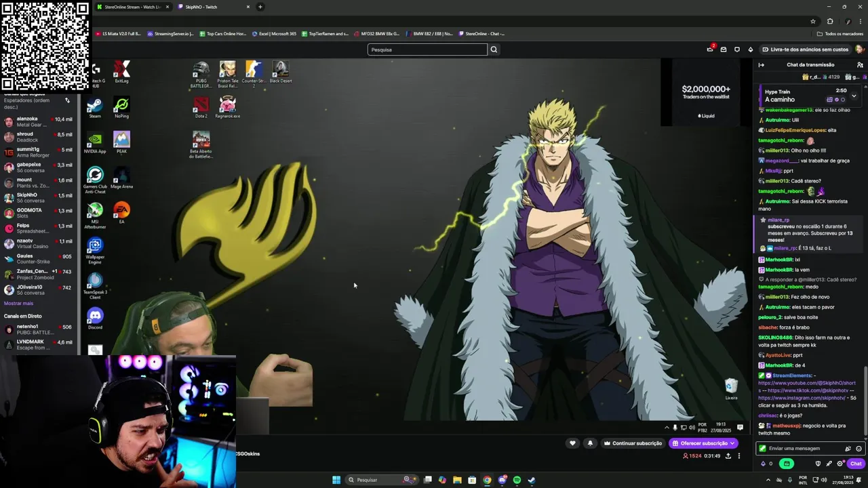The height and width of the screenshot is (488, 868).
Task: Expand the taskbar hidden icons chevron
Action: tap(770, 480)
